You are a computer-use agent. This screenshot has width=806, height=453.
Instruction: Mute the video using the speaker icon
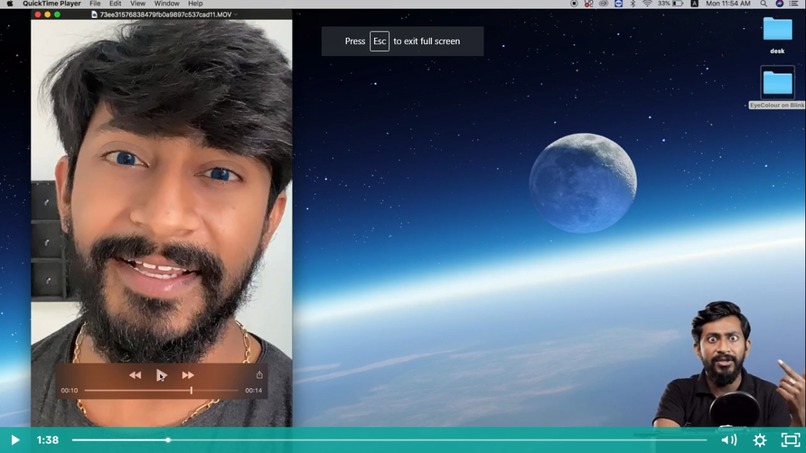click(729, 440)
